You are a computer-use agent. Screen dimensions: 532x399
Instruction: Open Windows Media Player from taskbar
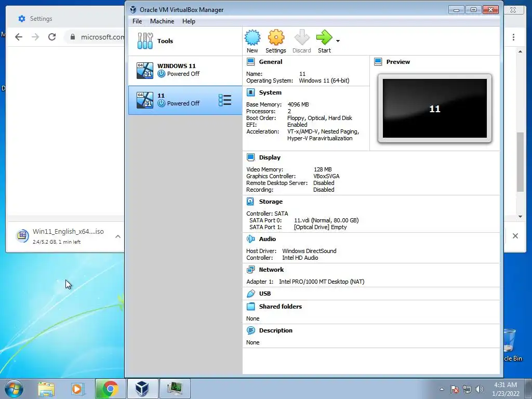coord(77,389)
